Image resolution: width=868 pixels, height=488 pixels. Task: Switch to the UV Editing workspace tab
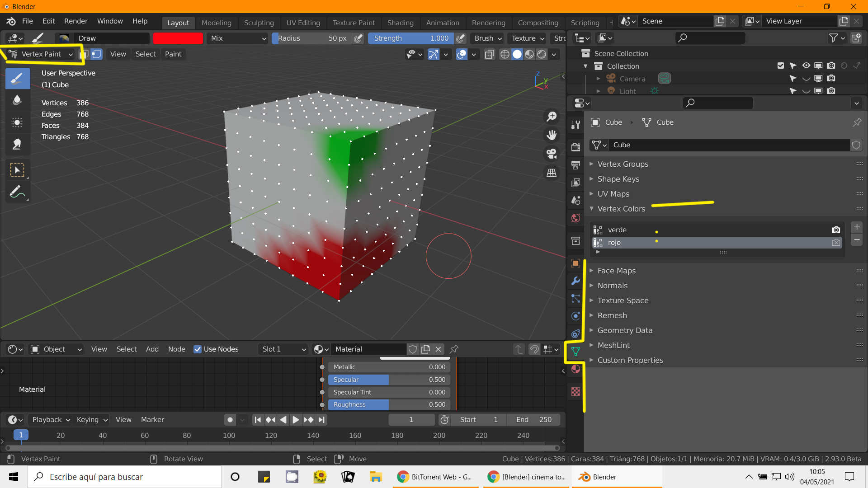(303, 23)
